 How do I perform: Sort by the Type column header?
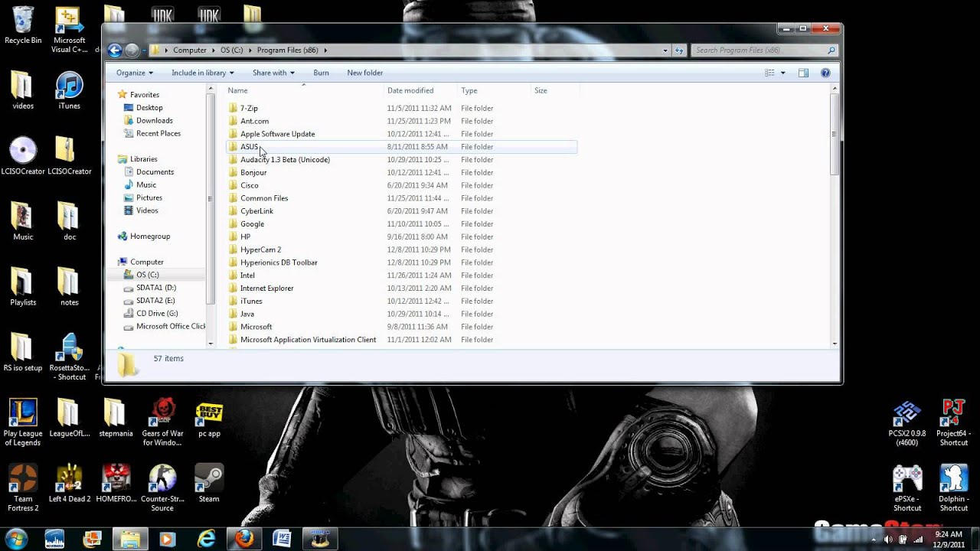pos(494,90)
